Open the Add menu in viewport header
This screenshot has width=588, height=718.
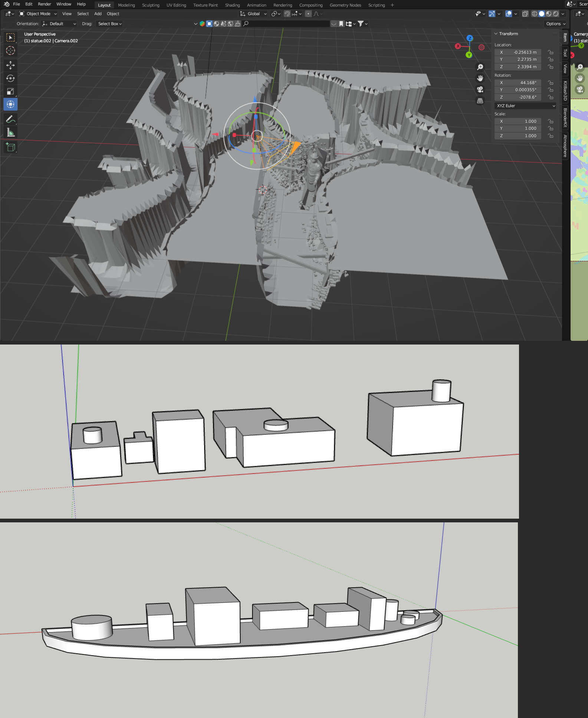pos(98,14)
